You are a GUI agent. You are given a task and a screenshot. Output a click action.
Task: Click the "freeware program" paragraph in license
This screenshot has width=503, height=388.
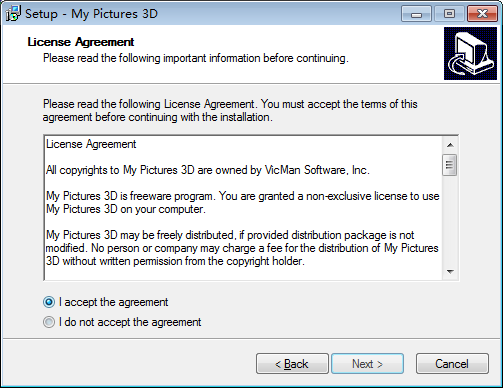(243, 203)
